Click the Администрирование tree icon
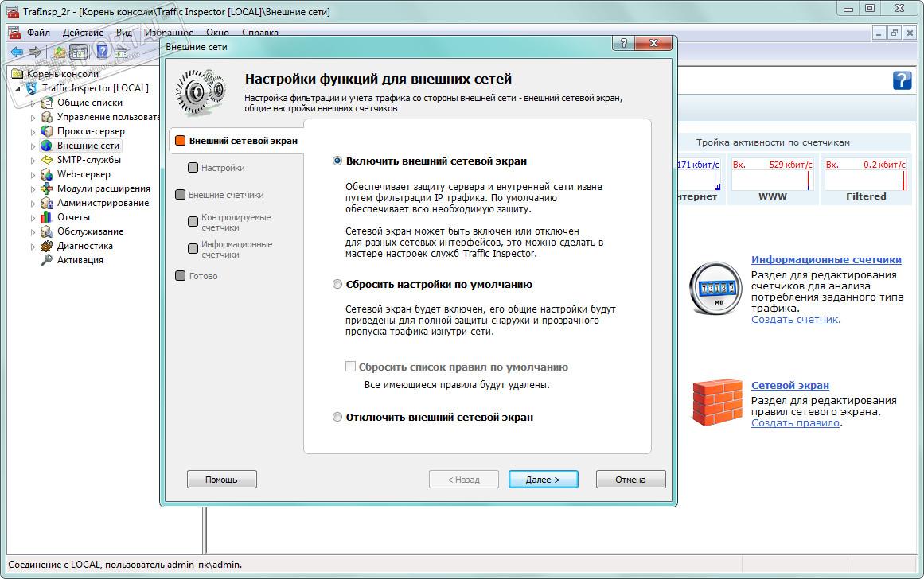The height and width of the screenshot is (579, 924). [x=46, y=203]
